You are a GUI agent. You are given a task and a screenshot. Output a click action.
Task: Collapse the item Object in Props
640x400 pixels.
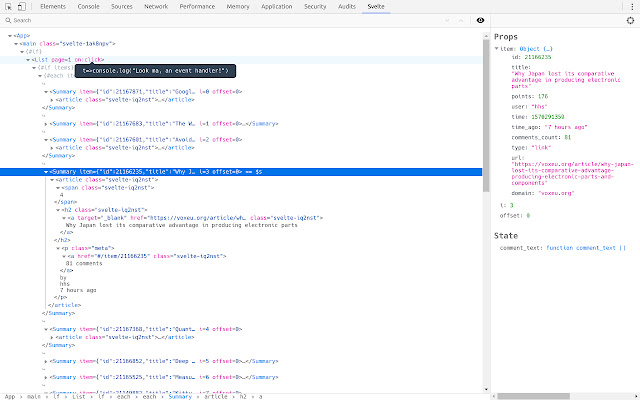coord(497,49)
